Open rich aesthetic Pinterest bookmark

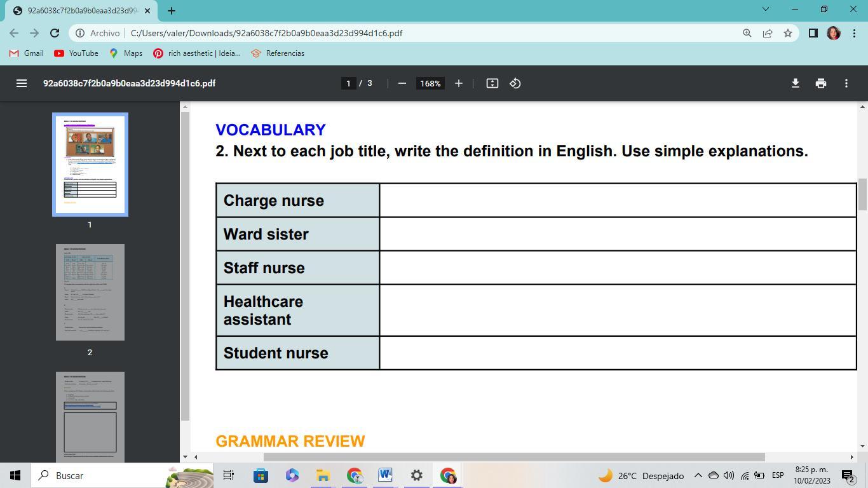197,53
